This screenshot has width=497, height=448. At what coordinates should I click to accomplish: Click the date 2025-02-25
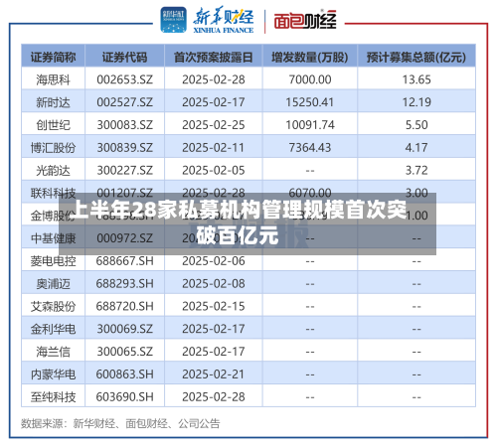click(x=214, y=125)
